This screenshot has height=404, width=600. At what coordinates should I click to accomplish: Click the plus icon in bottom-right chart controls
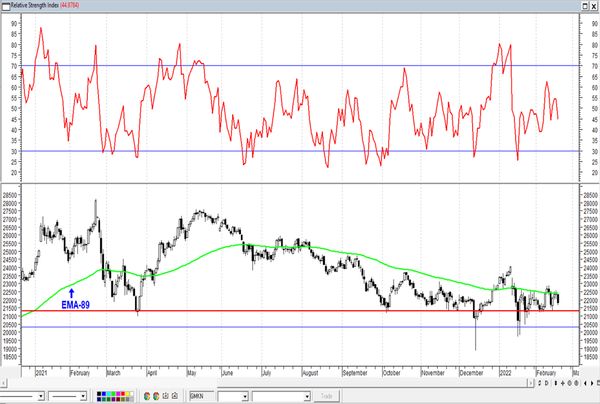point(563,383)
